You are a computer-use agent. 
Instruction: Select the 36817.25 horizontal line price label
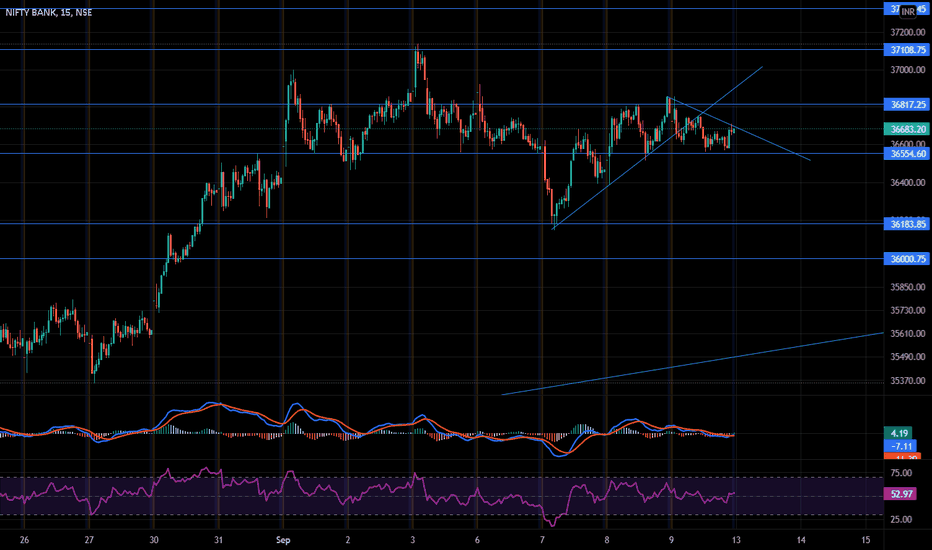906,105
